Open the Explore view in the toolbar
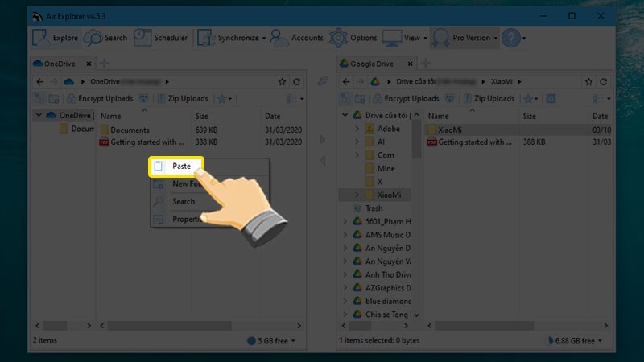 coord(56,38)
